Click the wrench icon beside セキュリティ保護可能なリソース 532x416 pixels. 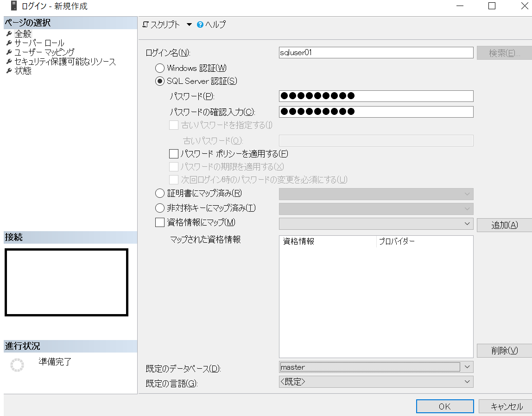(x=8, y=62)
